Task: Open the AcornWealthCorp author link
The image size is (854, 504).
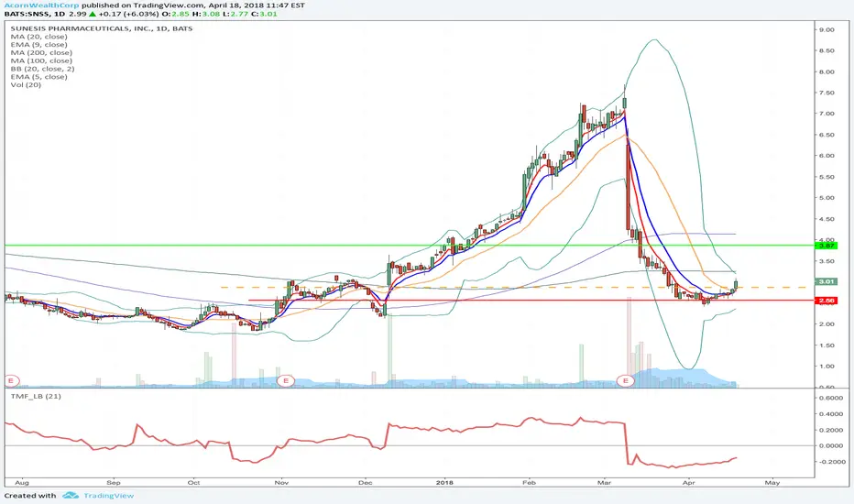Action: click(41, 5)
